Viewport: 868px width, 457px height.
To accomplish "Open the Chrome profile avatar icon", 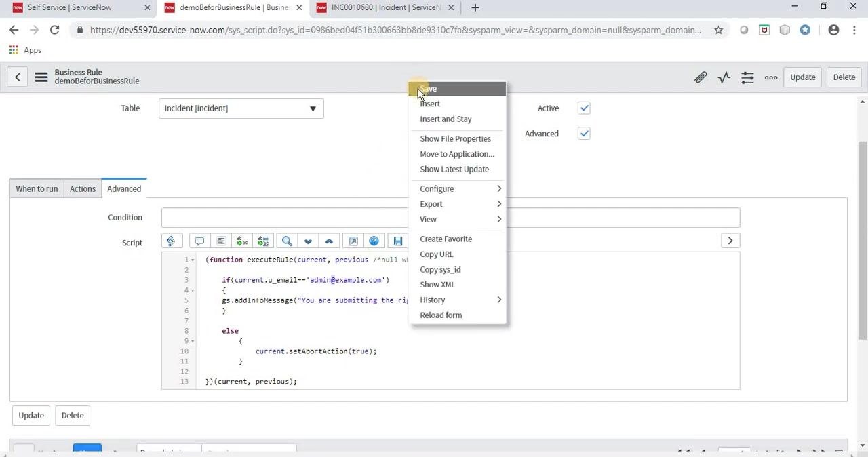I will click(833, 30).
